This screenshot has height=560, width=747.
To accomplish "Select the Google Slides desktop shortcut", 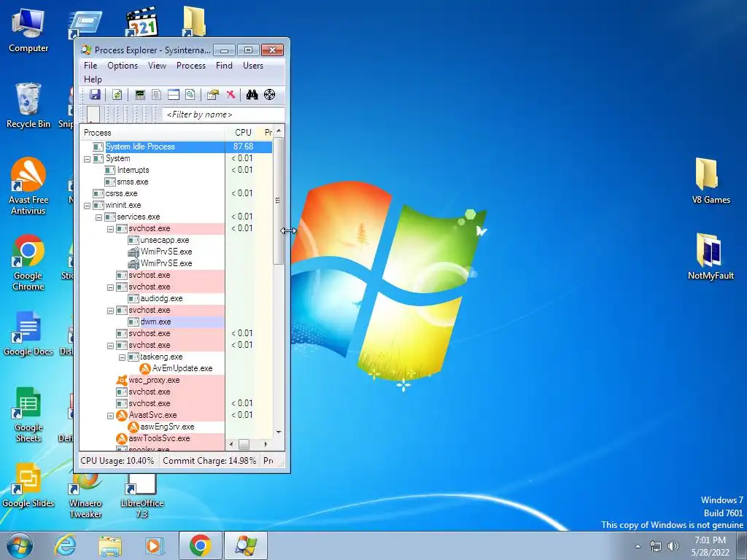I will (28, 485).
